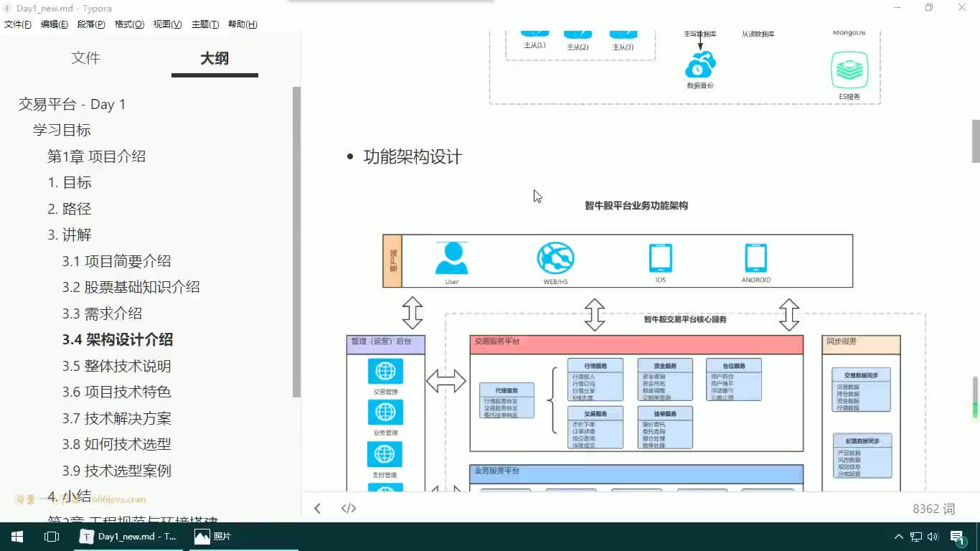Click the 同步服务 header in diagram
This screenshot has width=980, height=551.
[861, 344]
